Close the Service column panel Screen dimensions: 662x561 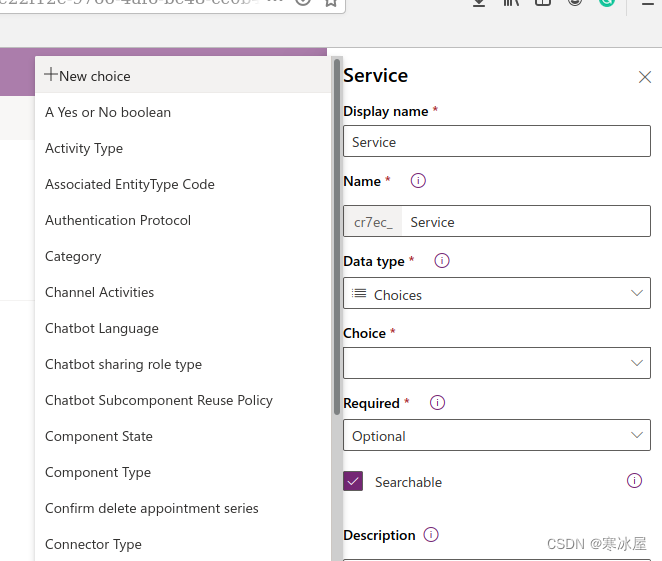(x=645, y=77)
